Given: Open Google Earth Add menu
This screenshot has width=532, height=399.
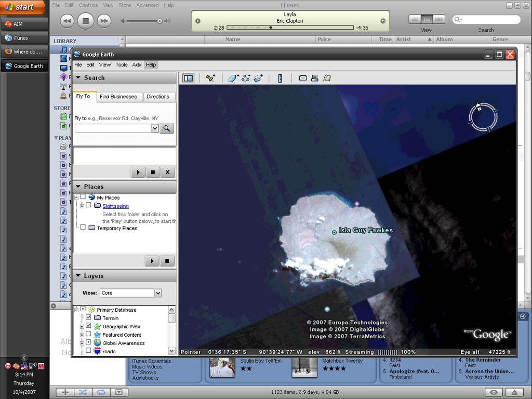Looking at the screenshot, I should coord(137,65).
